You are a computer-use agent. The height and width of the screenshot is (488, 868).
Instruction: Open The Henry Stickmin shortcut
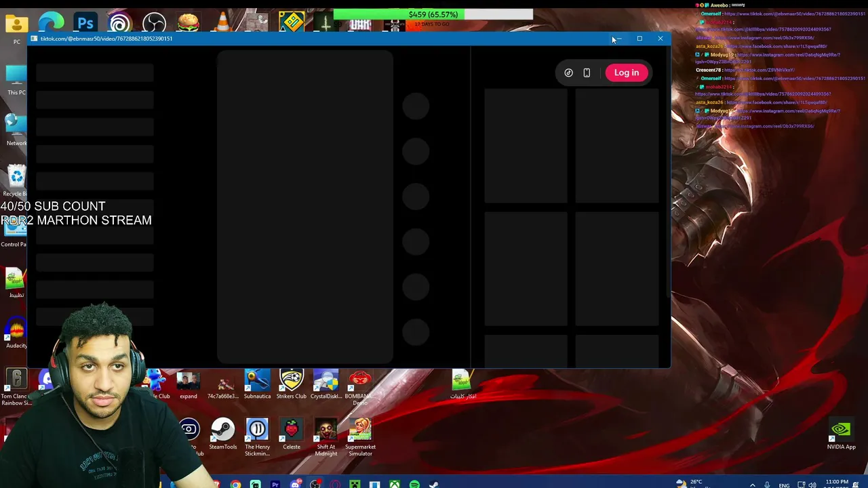pos(257,438)
